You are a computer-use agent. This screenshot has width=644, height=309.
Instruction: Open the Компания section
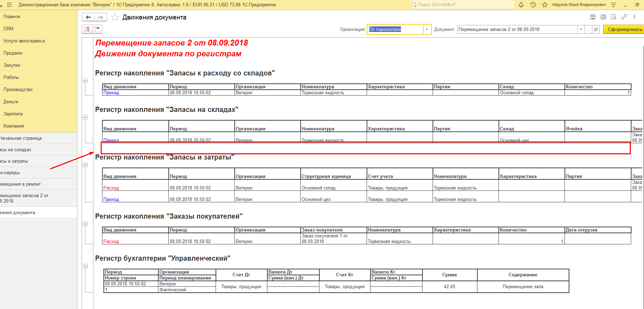pos(14,126)
